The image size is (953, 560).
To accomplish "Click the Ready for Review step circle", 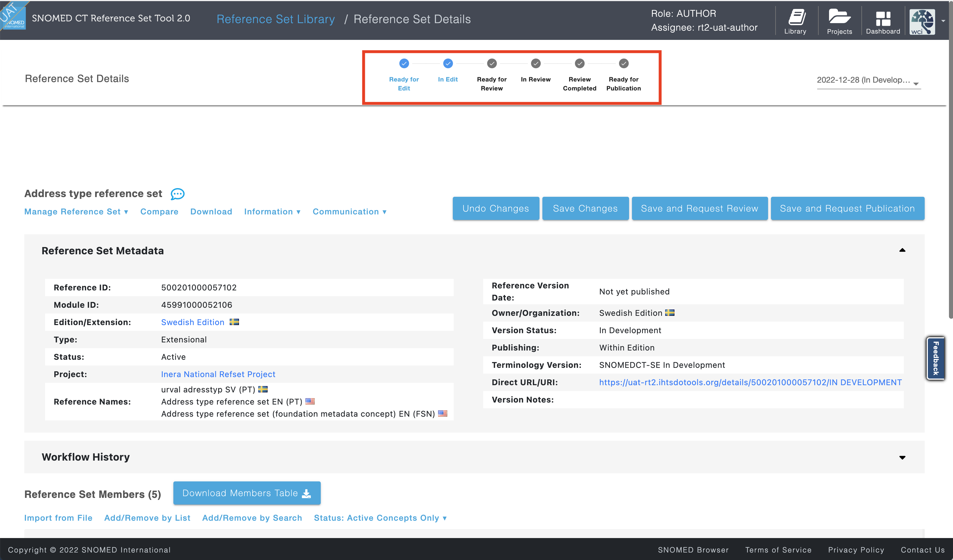I will [492, 63].
